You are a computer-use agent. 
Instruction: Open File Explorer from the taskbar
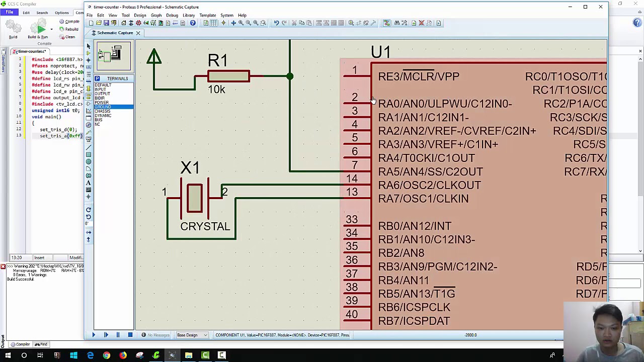189,356
